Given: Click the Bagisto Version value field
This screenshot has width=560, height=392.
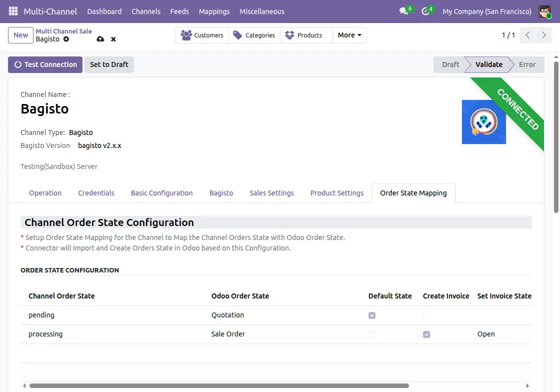Looking at the screenshot, I should [x=99, y=145].
